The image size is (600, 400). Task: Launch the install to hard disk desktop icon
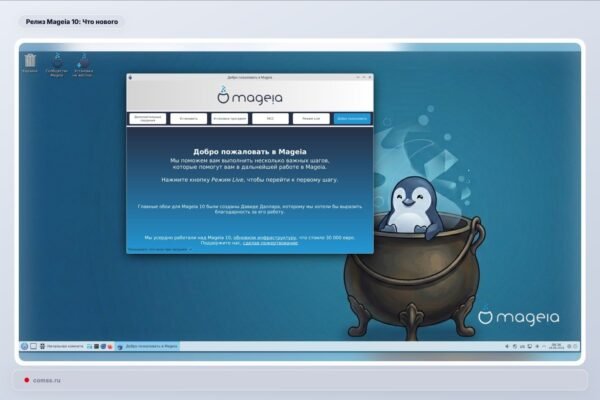click(83, 65)
